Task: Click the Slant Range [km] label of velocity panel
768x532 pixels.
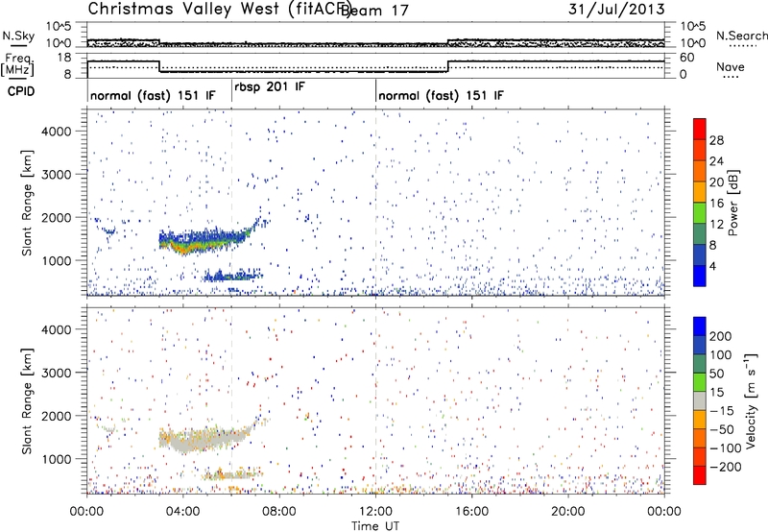Action: coord(27,400)
